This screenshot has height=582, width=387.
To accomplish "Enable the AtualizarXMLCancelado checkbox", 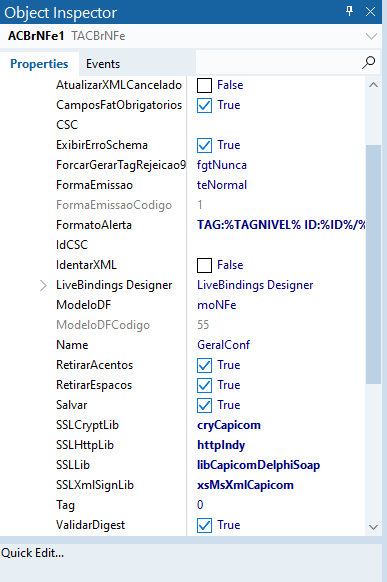I will pyautogui.click(x=204, y=85).
